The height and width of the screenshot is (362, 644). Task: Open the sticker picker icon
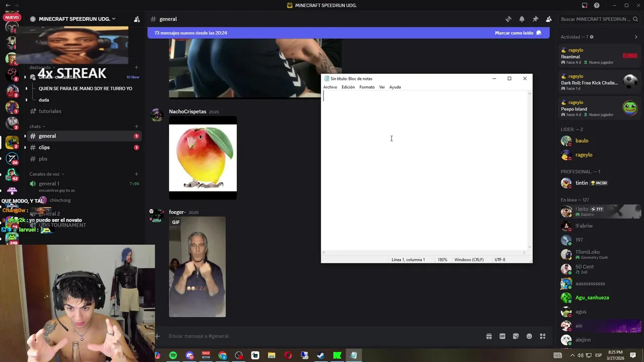(516, 336)
